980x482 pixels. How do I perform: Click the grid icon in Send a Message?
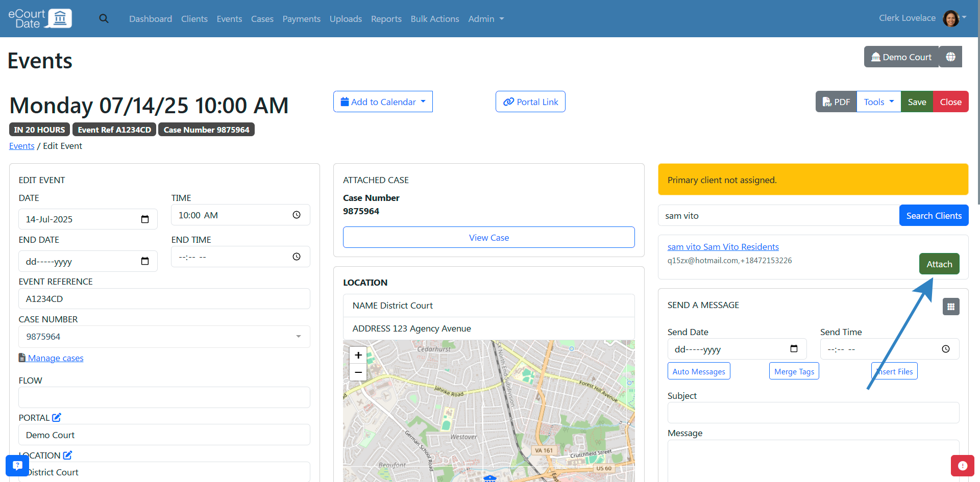[950, 307]
